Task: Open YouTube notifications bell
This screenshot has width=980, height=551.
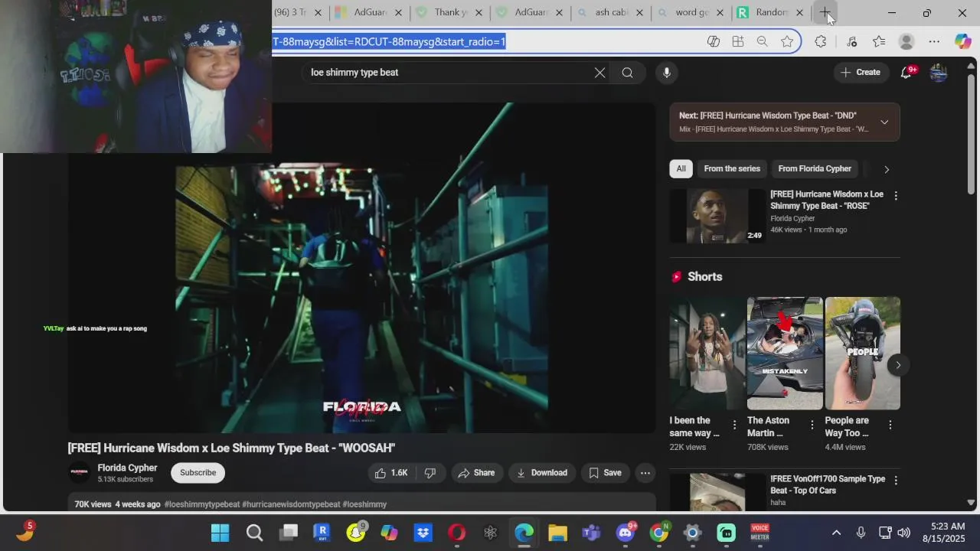Action: (x=906, y=72)
